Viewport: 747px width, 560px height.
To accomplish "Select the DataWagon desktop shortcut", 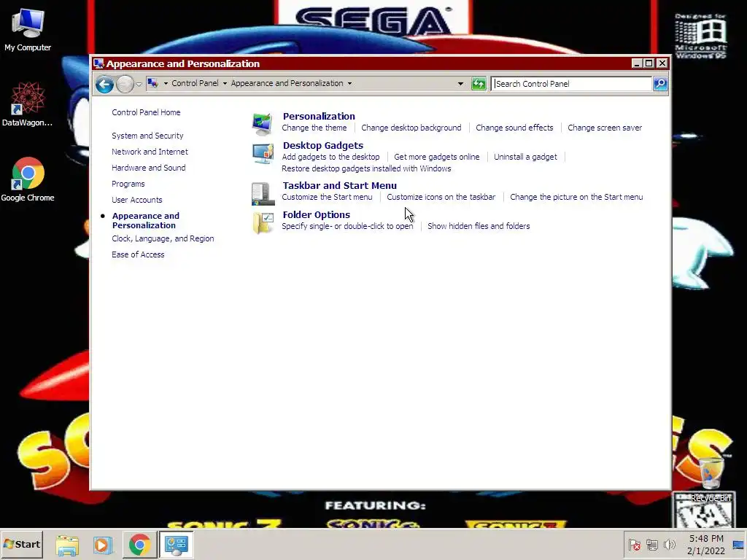I will 27,104.
